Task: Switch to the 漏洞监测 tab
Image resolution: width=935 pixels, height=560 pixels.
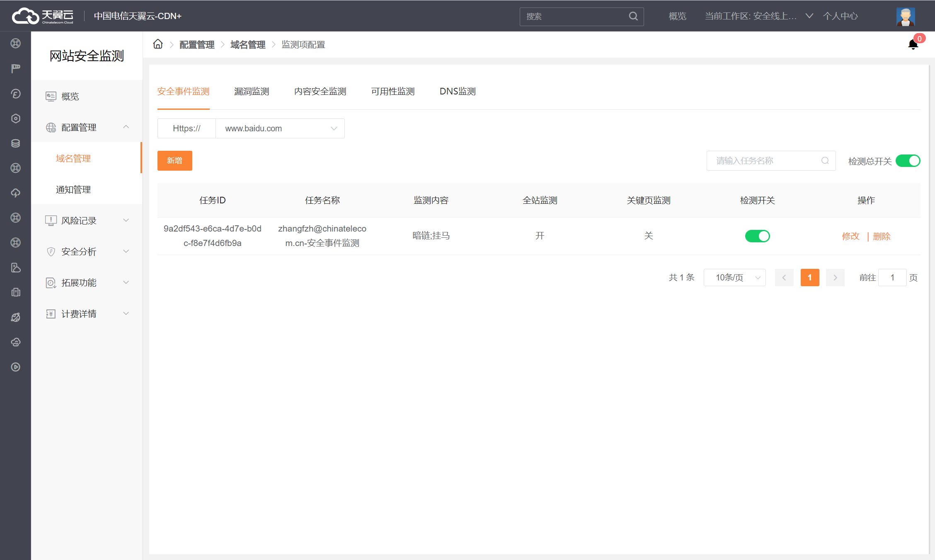Action: click(x=252, y=92)
